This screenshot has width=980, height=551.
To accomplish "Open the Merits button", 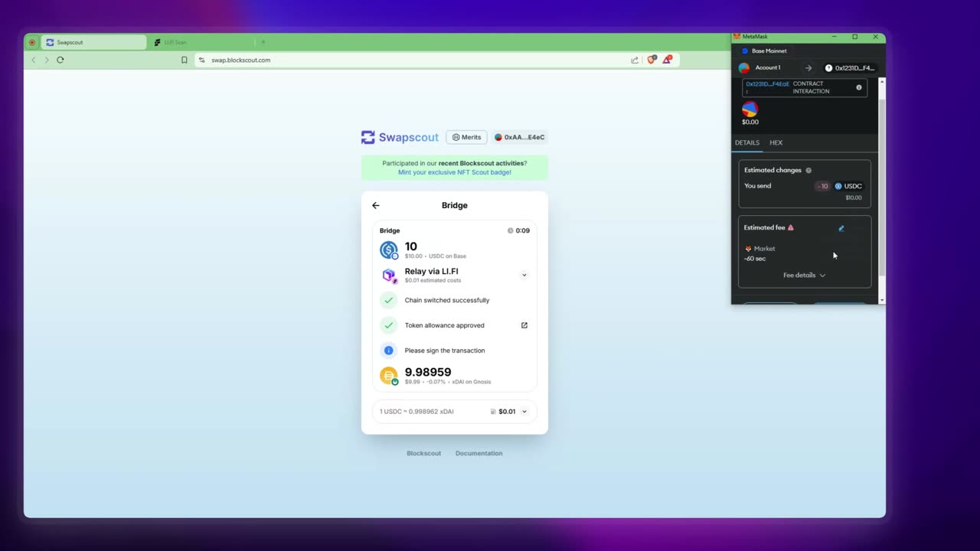I will point(466,138).
